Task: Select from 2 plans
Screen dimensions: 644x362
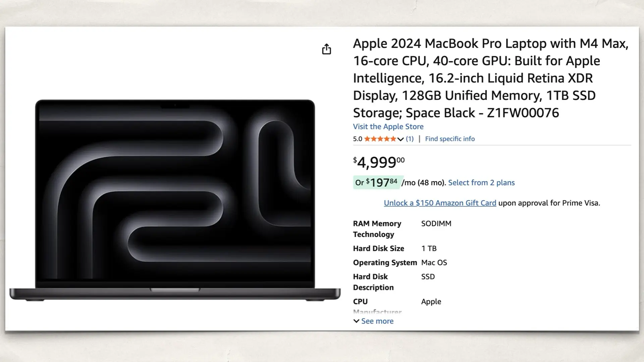Action: click(481, 183)
